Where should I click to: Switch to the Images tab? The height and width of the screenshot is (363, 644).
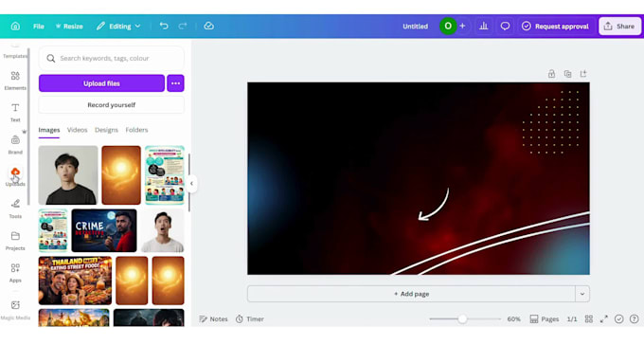click(x=49, y=130)
